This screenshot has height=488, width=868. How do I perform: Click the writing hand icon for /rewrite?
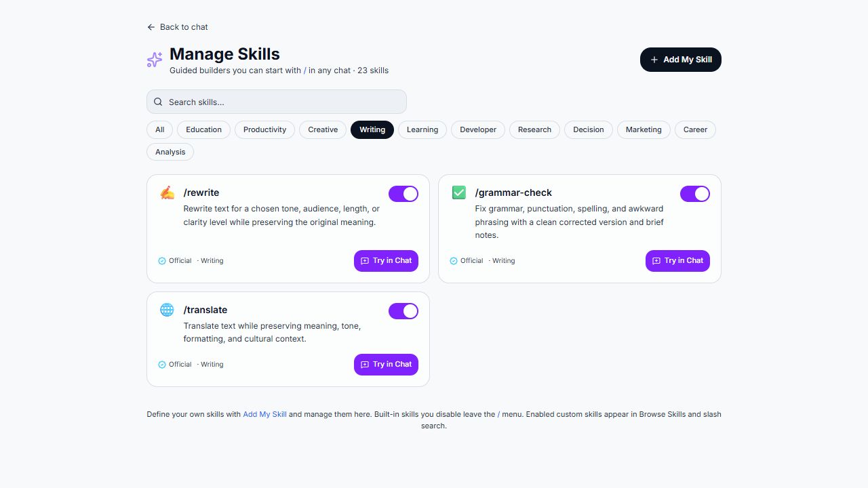[167, 192]
